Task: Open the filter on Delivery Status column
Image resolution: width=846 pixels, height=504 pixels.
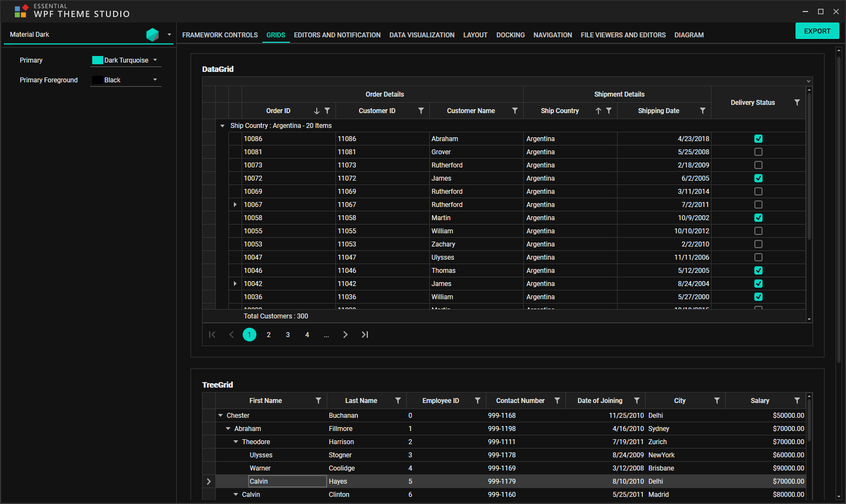Action: pos(797,102)
